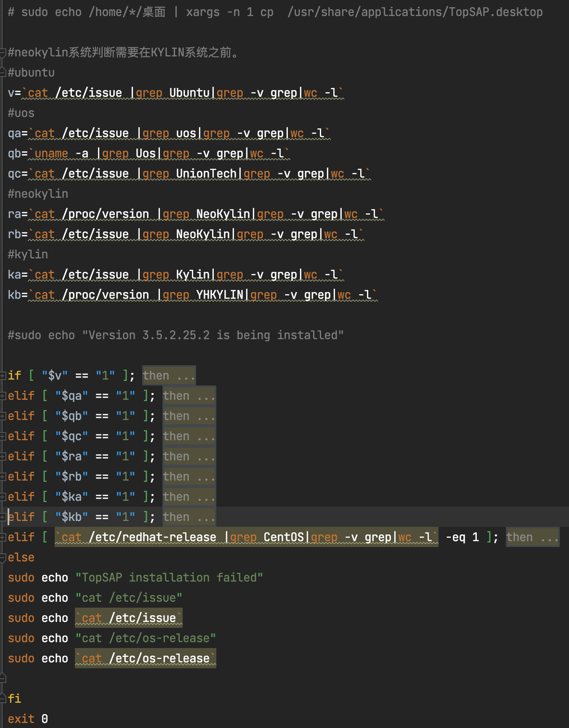Open folded "then ..." placeholder on CentOS elif line
The image size is (569, 728).
tap(532, 537)
